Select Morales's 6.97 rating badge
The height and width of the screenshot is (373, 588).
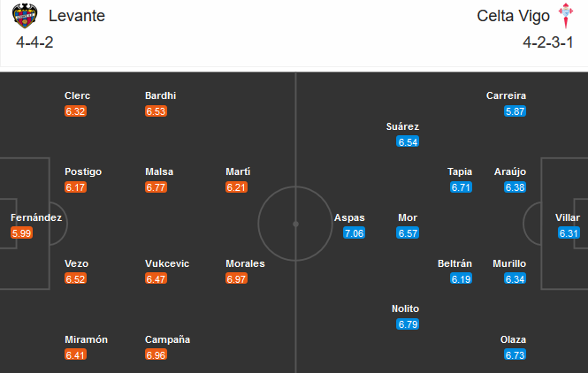(237, 279)
